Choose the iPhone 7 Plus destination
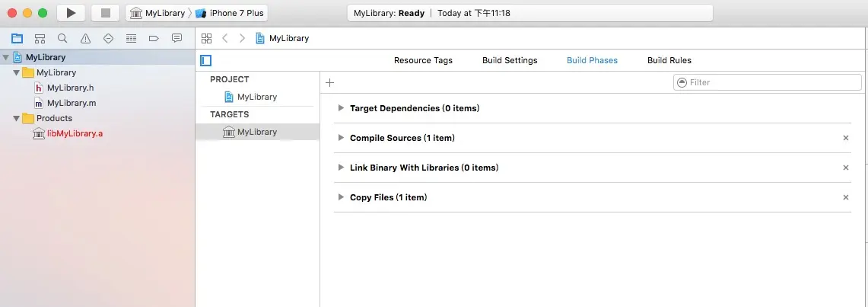The height and width of the screenshot is (307, 868). point(230,13)
